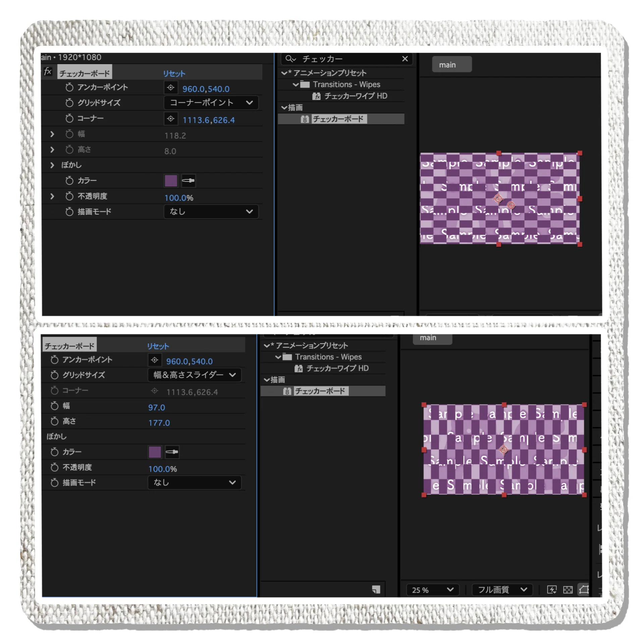Click チェッカーワイプ HD preset icon, bottom list
This screenshot has width=644, height=644.
(299, 368)
